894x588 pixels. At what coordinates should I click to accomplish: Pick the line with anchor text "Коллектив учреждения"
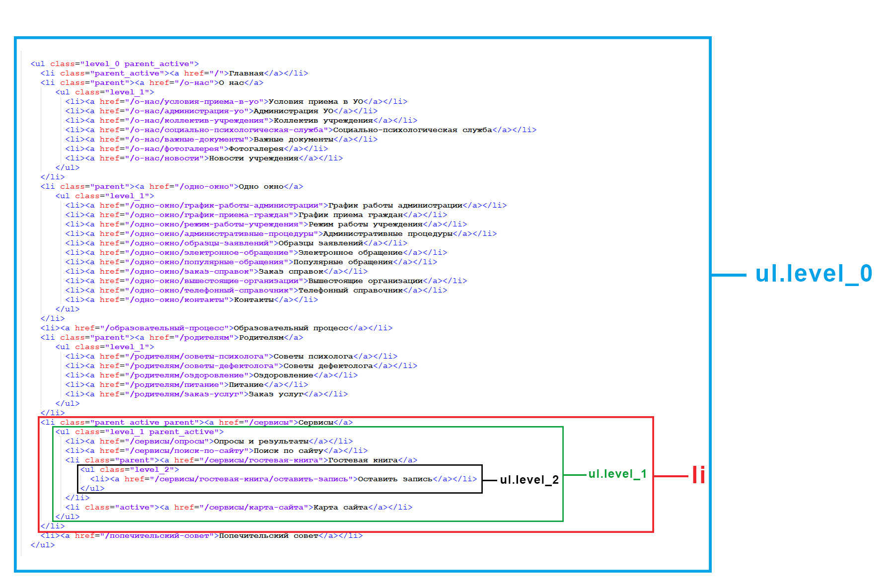coord(241,121)
